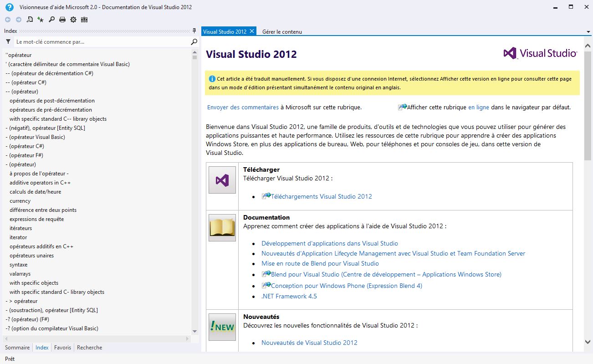This screenshot has height=364, width=593.
Task: Click the magnifier in the keyword field
Action: tap(194, 41)
